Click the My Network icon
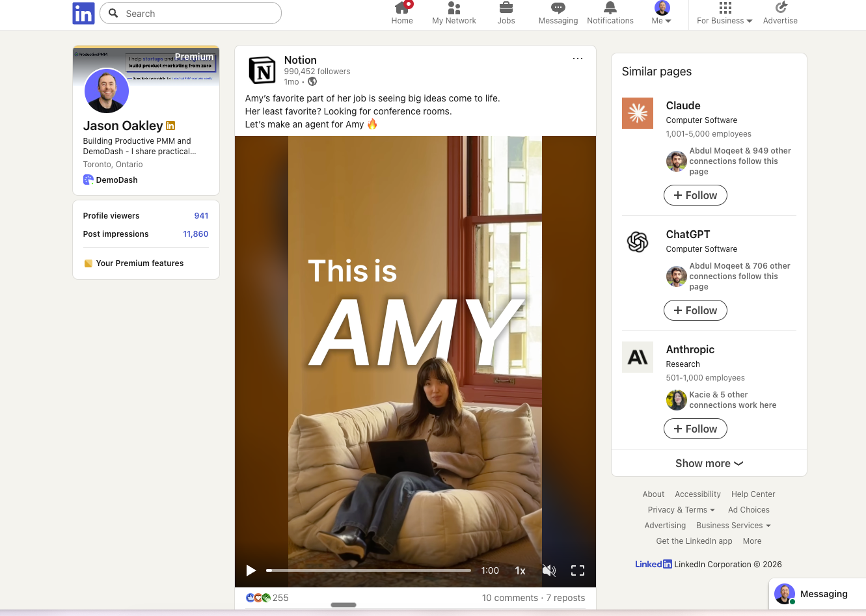Screen dimensions: 866x616 [453, 13]
